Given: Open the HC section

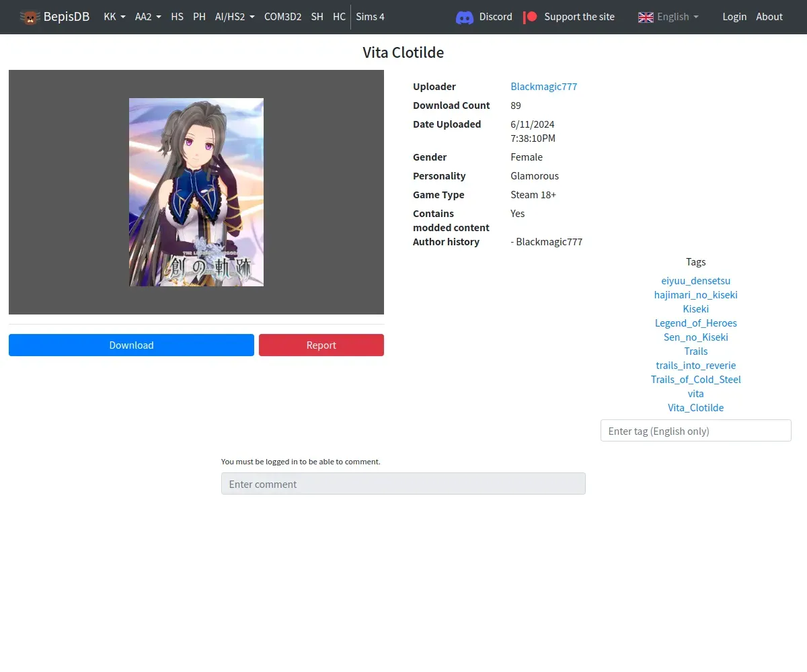Looking at the screenshot, I should [x=340, y=17].
